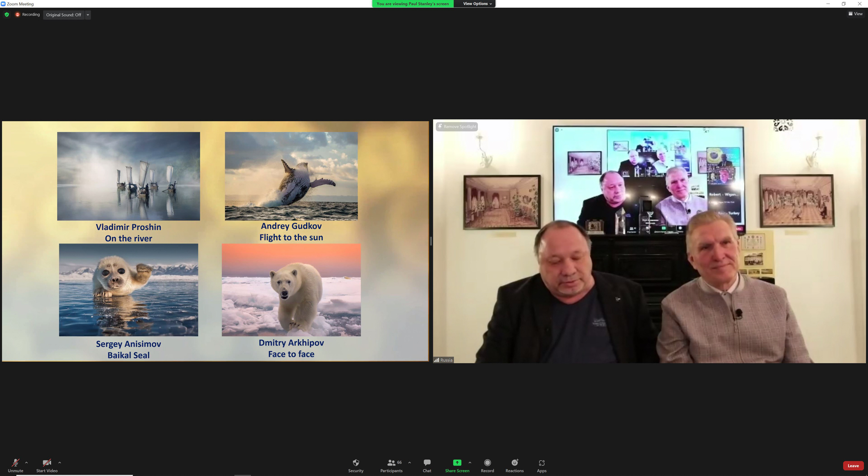This screenshot has width=868, height=476.
Task: Click the green encryption shield icon
Action: coord(7,14)
